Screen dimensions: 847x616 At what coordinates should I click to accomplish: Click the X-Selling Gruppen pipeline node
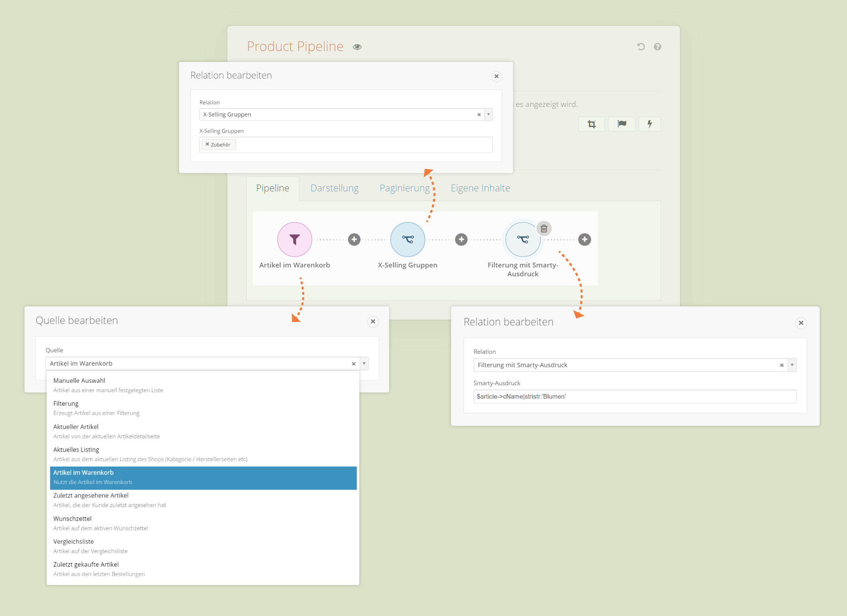coord(408,239)
